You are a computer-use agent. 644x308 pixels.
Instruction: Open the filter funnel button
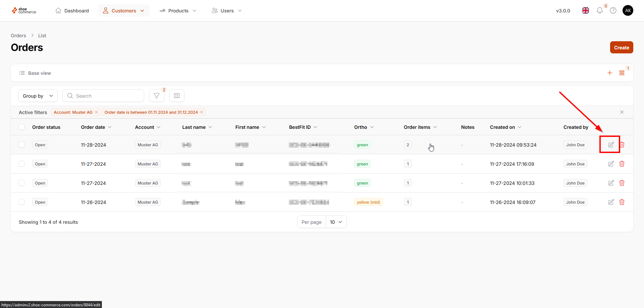point(157,96)
